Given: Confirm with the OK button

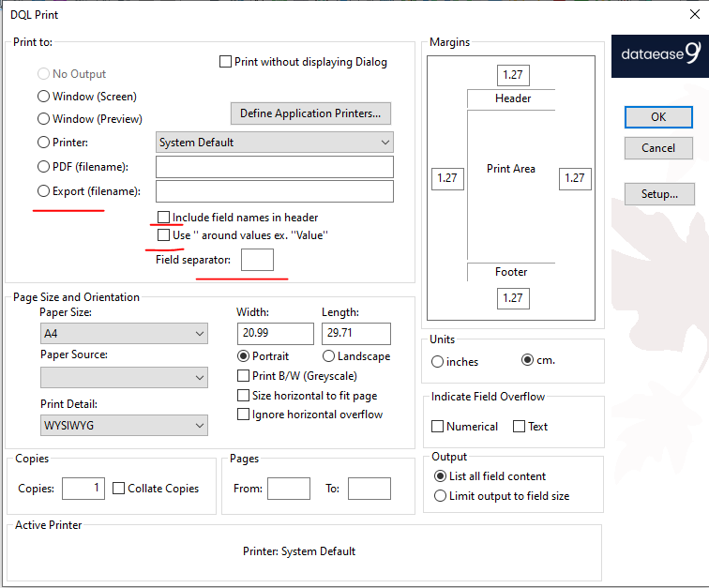Looking at the screenshot, I should tap(658, 117).
